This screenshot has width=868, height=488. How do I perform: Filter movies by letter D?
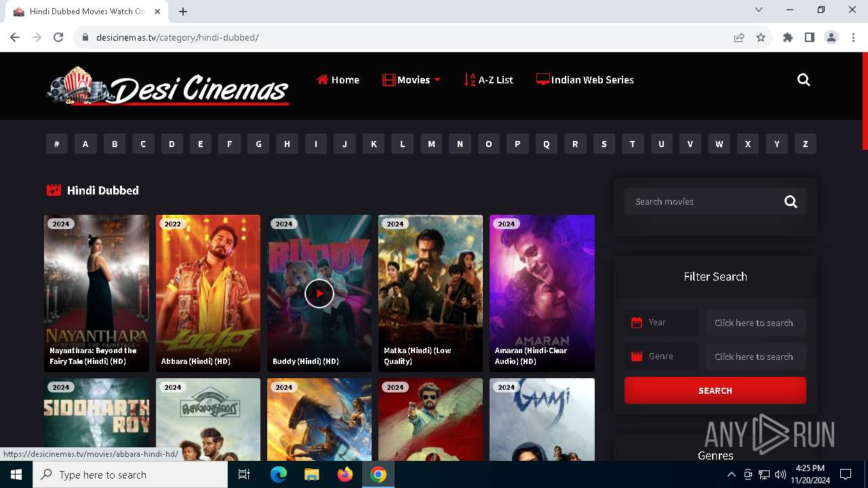[x=172, y=144]
